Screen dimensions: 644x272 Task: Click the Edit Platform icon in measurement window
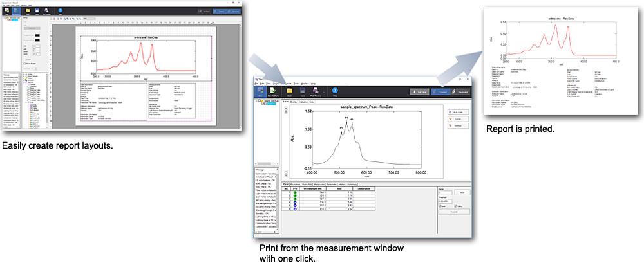point(274,92)
